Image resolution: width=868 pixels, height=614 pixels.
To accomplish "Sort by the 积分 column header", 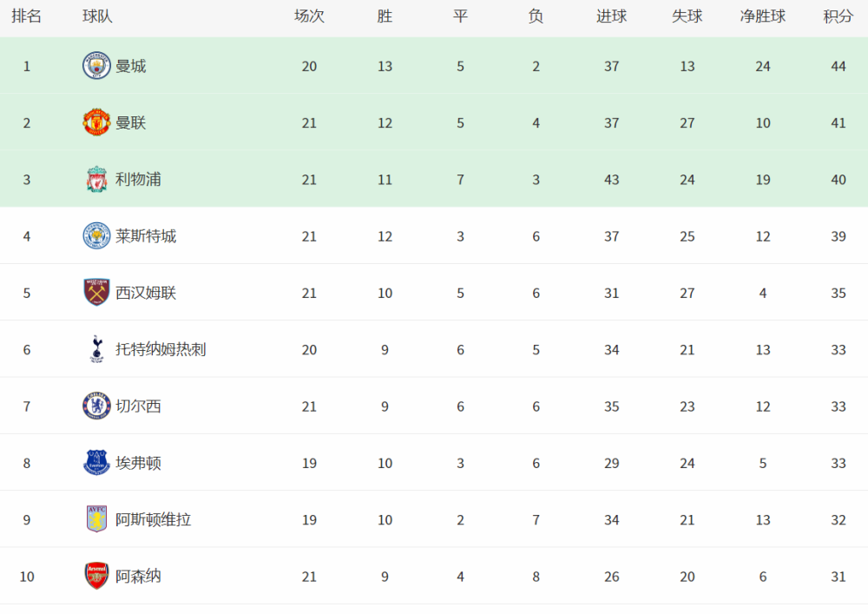I will (838, 17).
